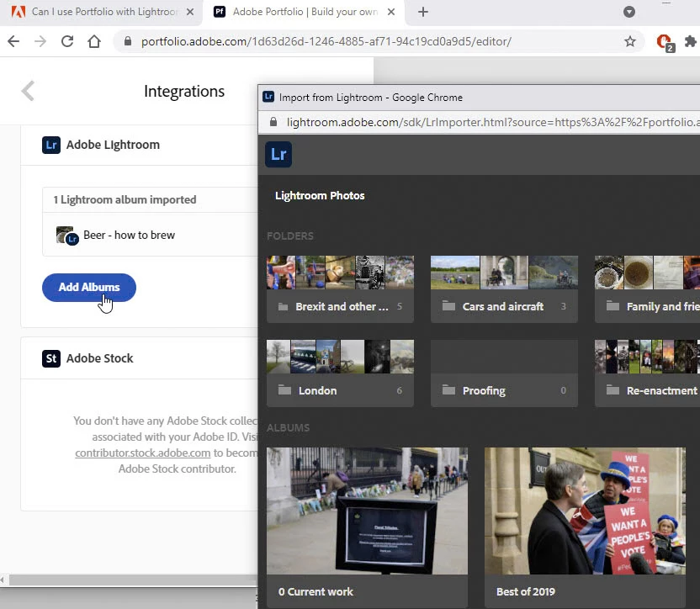Open 'Cars and aircraft' folder

(x=504, y=289)
